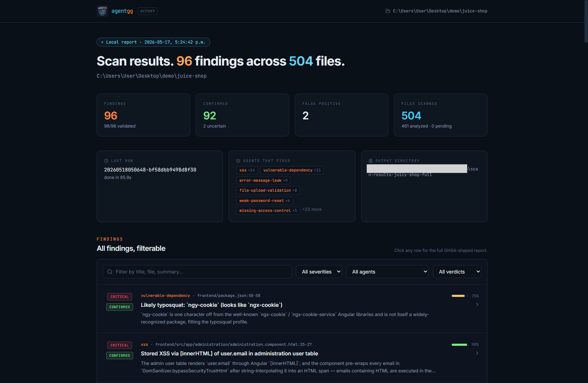
Task: Click the folder icon beside the header path
Action: (388, 11)
